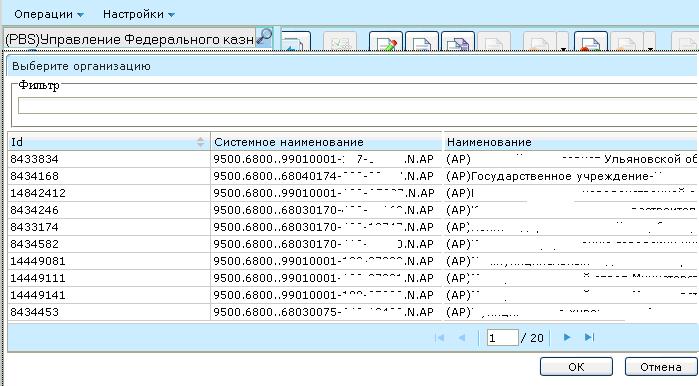The width and height of the screenshot is (699, 386).
Task: Select the row with Id 8434453
Action: [x=353, y=312]
